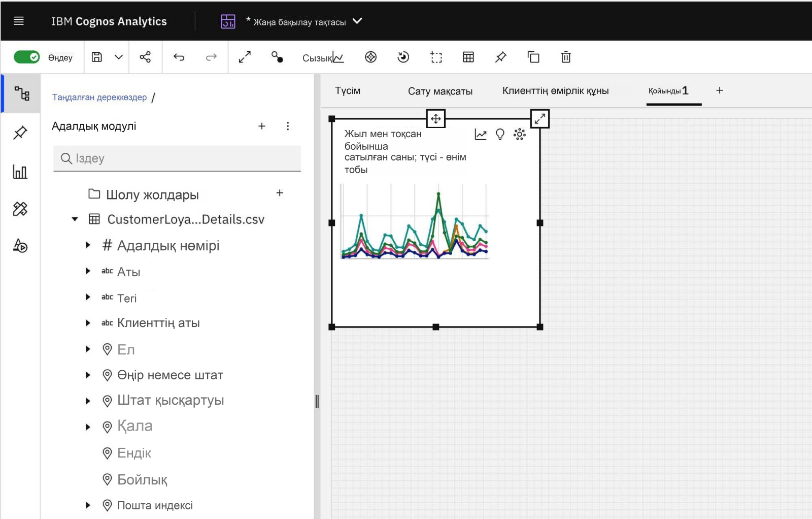Click the data table grid icon

(468, 57)
